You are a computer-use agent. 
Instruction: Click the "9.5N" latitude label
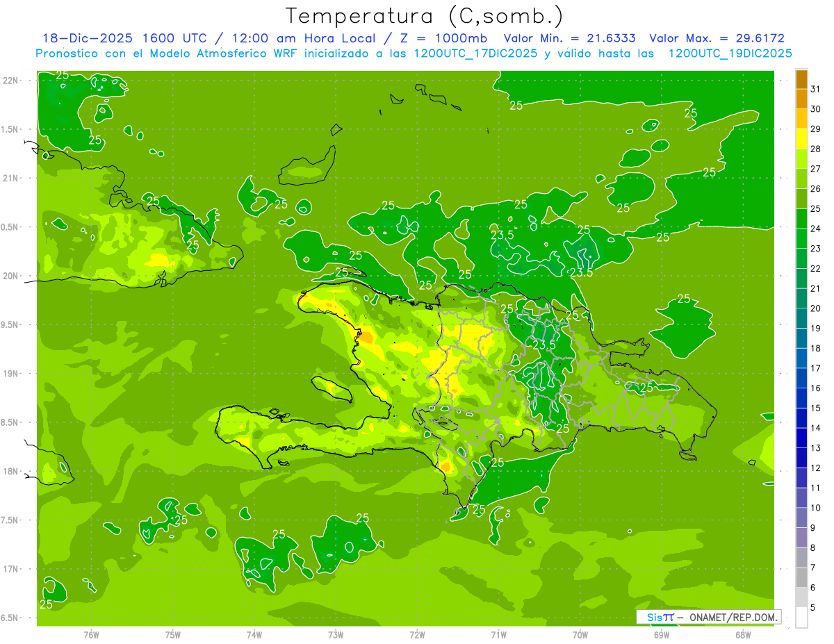point(10,324)
